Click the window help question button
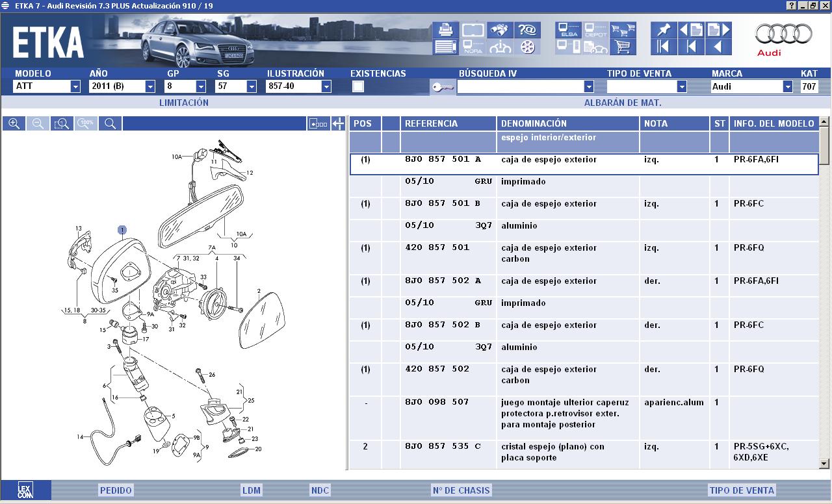This screenshot has height=504, width=832. 791,6
